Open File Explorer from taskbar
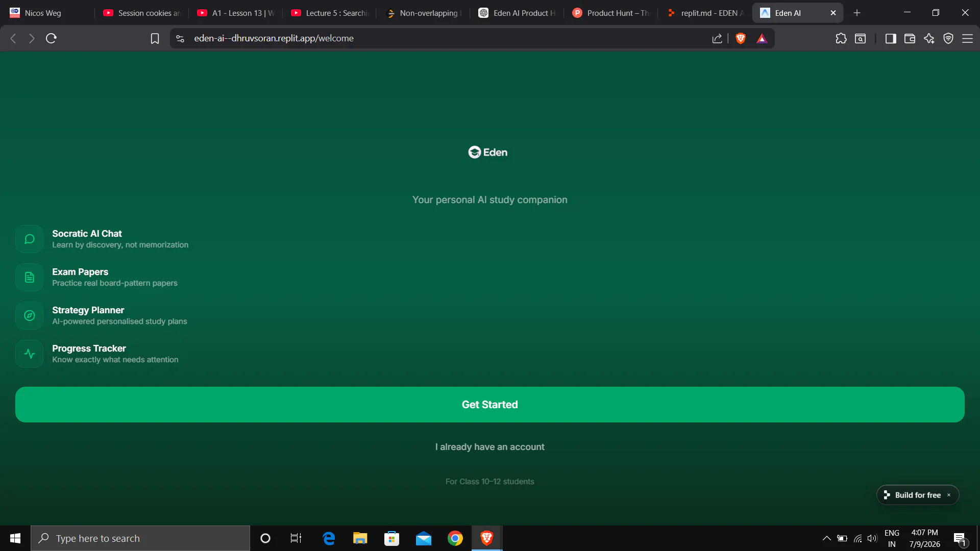This screenshot has height=551, width=980. [x=360, y=538]
